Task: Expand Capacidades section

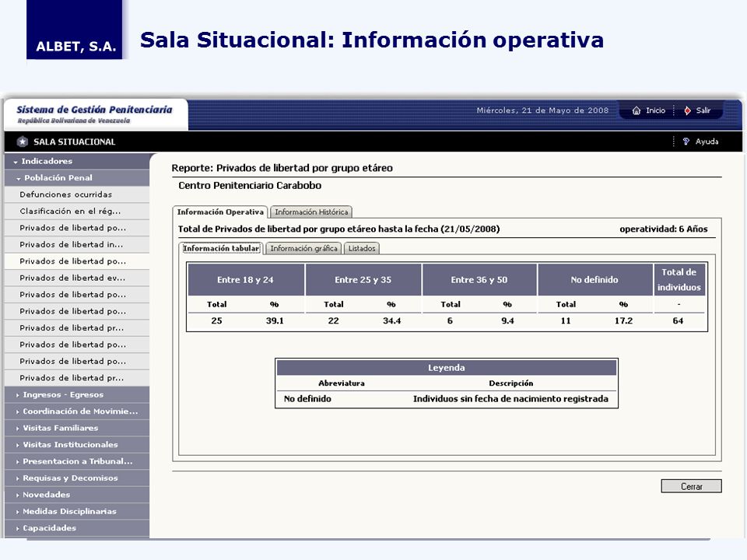Action: pyautogui.click(x=77, y=528)
